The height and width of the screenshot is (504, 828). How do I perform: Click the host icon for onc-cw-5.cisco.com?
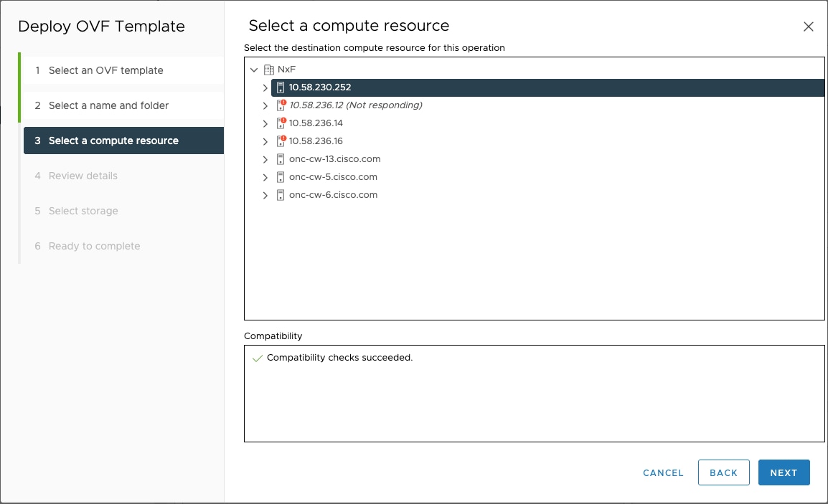[281, 177]
